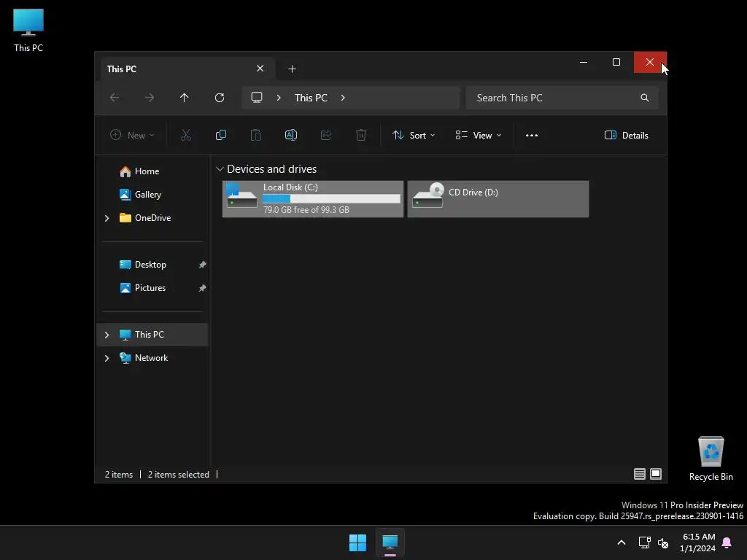Screen dimensions: 747x560
Task: Close the This PC tab
Action: point(260,69)
